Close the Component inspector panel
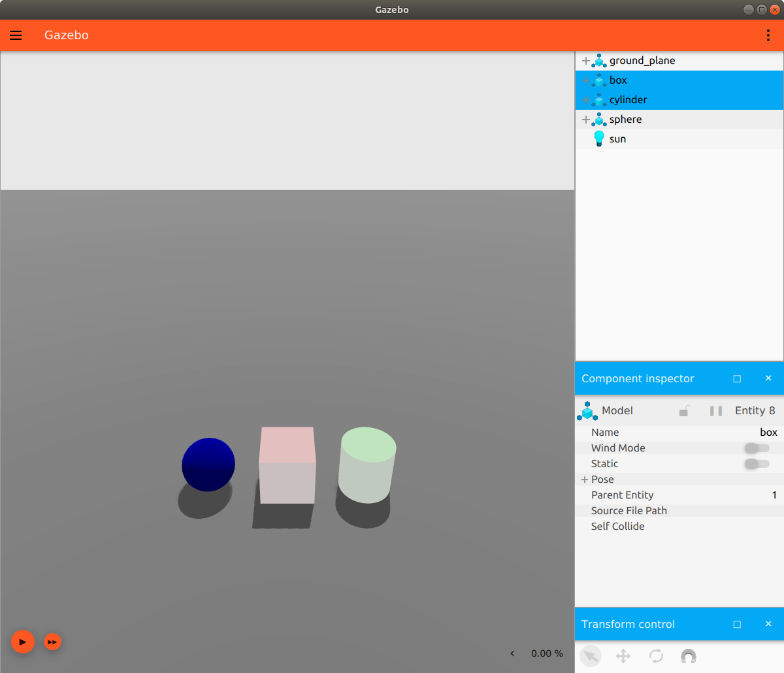Viewport: 784px width, 673px height. 768,378
